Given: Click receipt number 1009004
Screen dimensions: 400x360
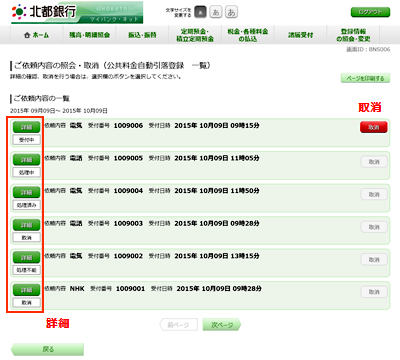Looking at the screenshot, I should [x=128, y=191].
